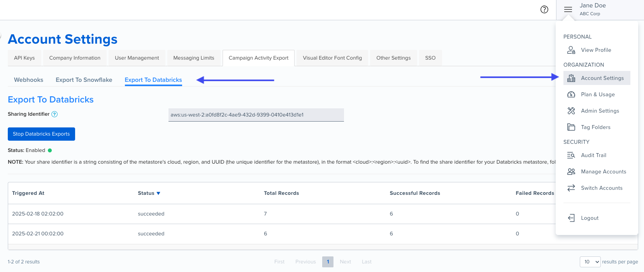Click the Tag Folders folder icon

point(571,127)
